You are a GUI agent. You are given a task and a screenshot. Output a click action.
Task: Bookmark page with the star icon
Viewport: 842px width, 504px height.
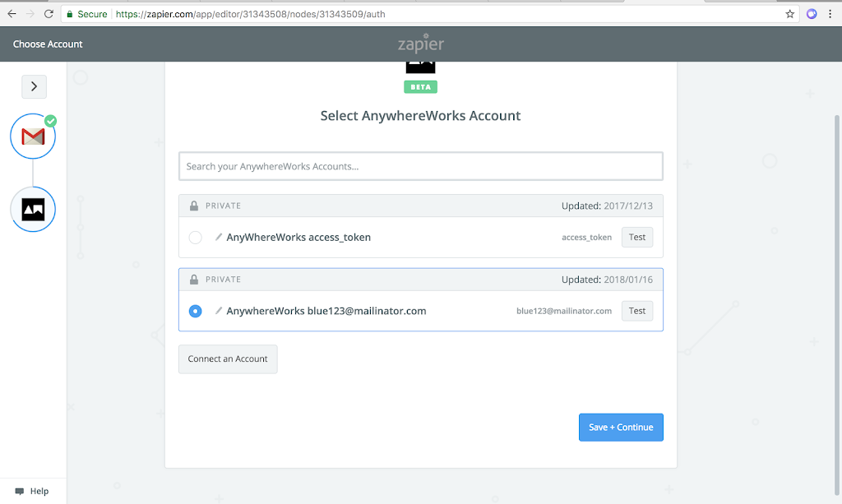790,14
